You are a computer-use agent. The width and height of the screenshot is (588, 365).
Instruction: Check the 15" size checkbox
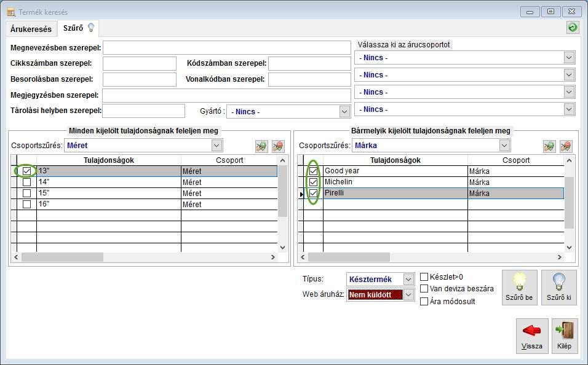(26, 193)
